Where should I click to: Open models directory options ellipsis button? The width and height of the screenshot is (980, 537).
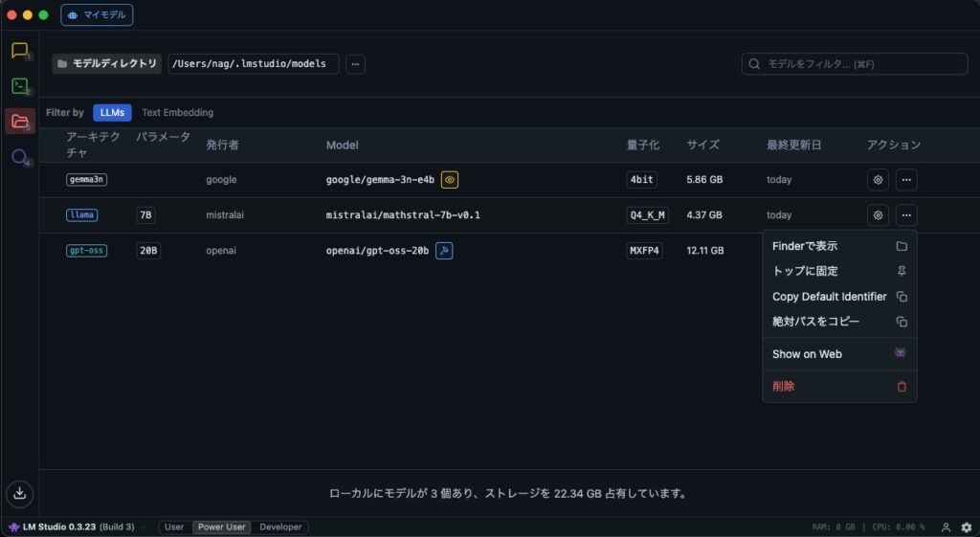355,64
